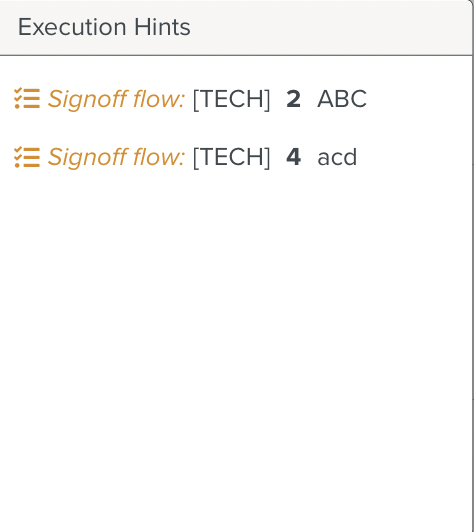
Task: Click the right border edge of the hints panel
Action: click(x=473, y=266)
